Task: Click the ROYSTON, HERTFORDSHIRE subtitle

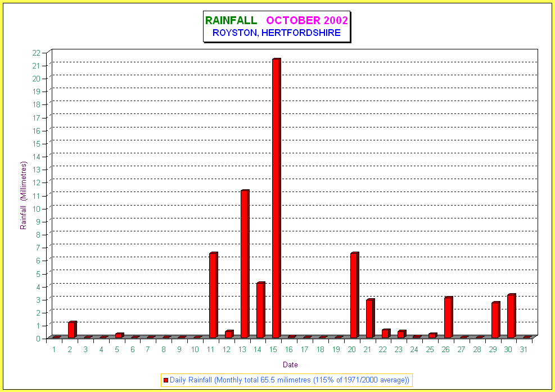Action: 277,33
